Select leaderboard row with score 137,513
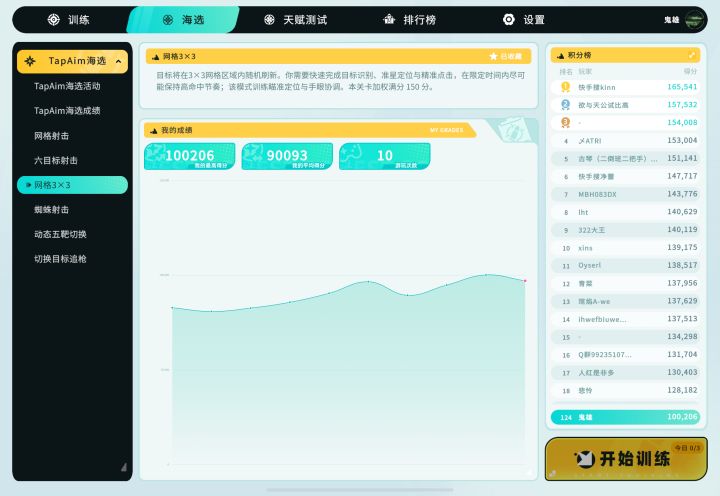The width and height of the screenshot is (720, 496). point(625,319)
